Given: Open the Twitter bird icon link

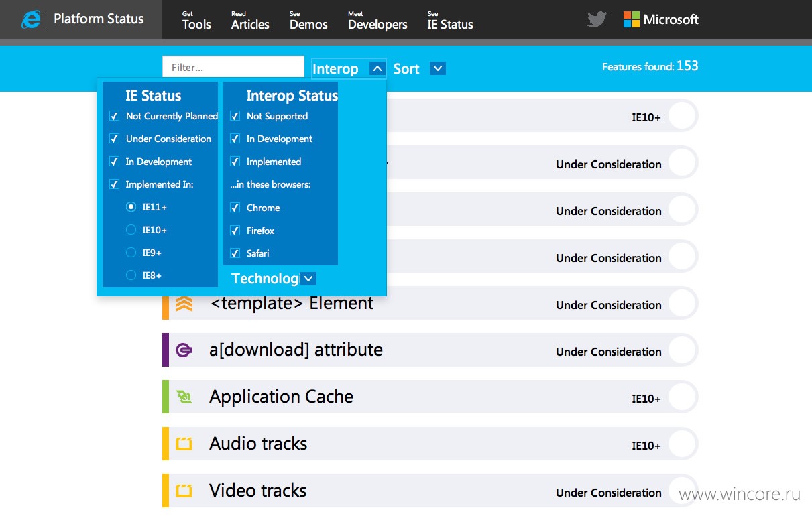Looking at the screenshot, I should click(596, 19).
